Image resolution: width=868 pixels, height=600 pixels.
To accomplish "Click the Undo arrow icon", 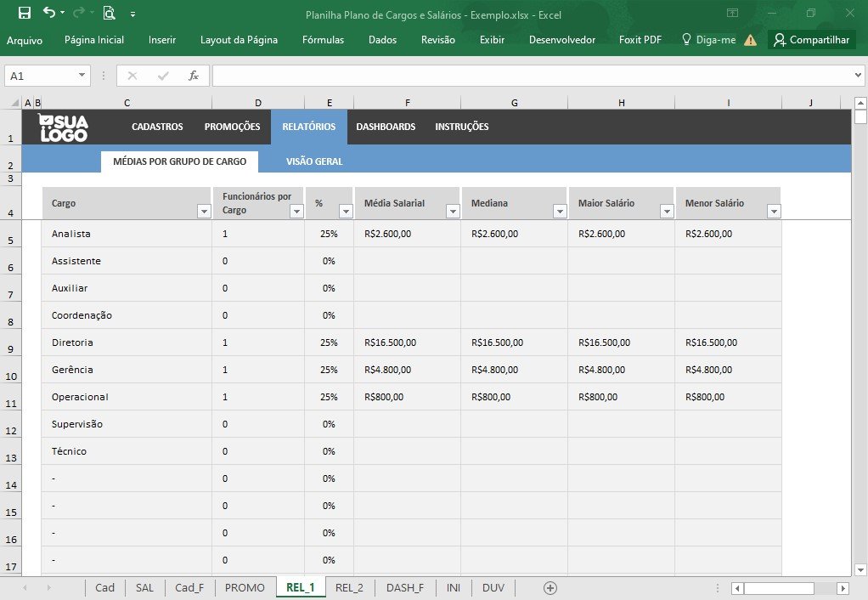I will tap(49, 12).
